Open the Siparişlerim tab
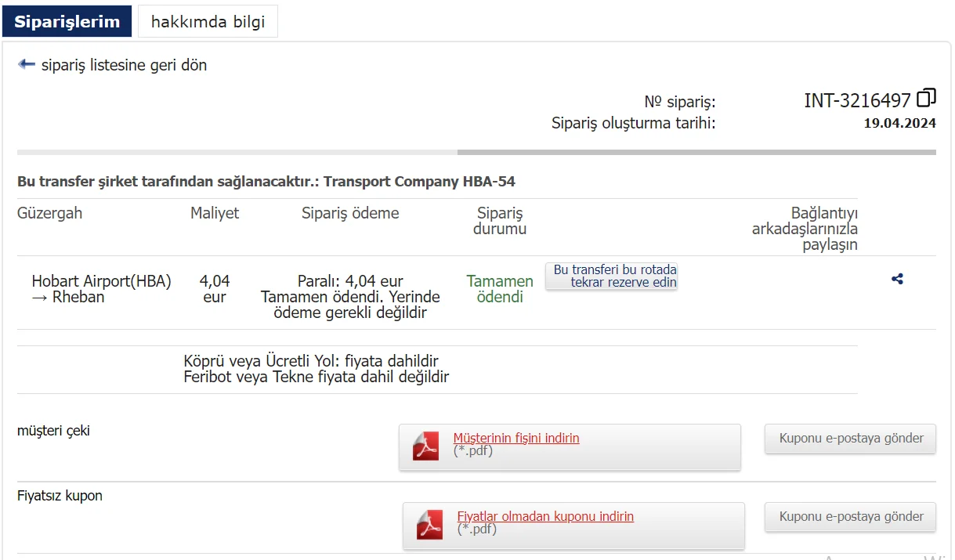Viewport: 955px width, 560px height. (67, 21)
